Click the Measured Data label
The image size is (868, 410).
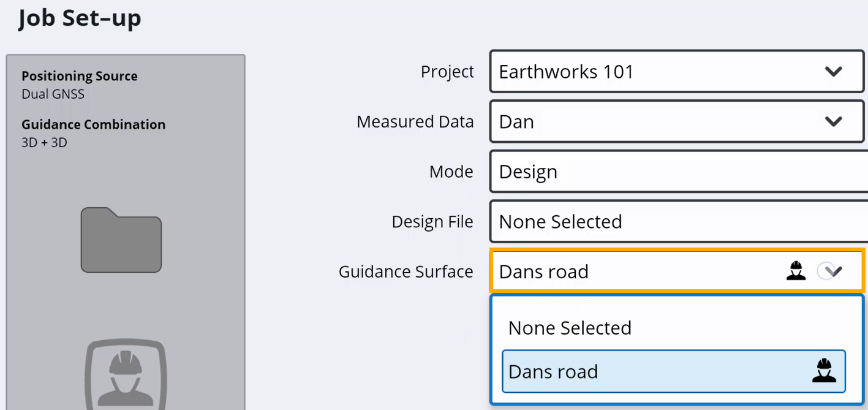415,121
